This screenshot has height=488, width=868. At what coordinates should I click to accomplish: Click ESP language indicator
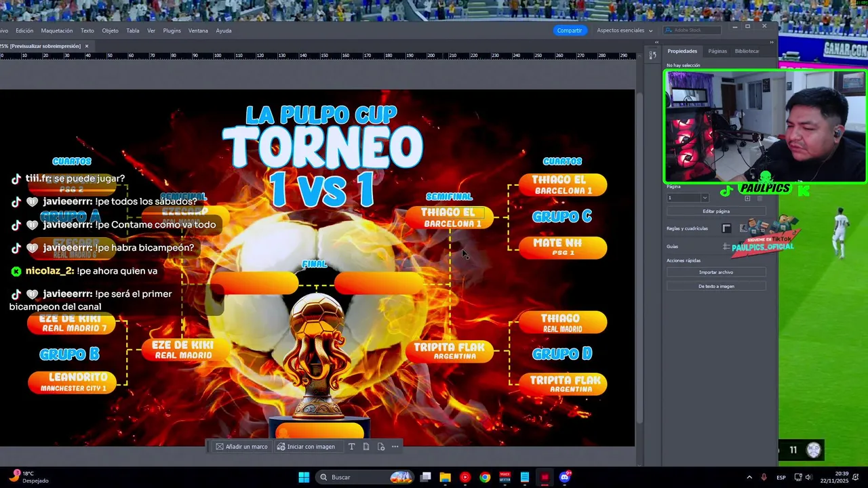coord(781,477)
